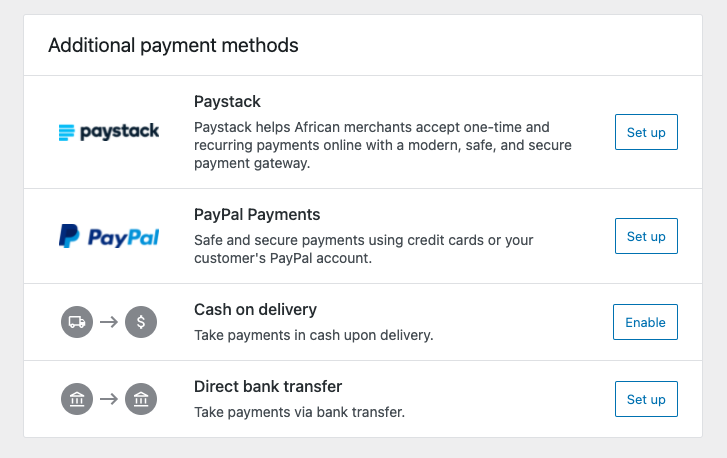Click the bank transfer description text
The height and width of the screenshot is (458, 727).
click(x=299, y=411)
